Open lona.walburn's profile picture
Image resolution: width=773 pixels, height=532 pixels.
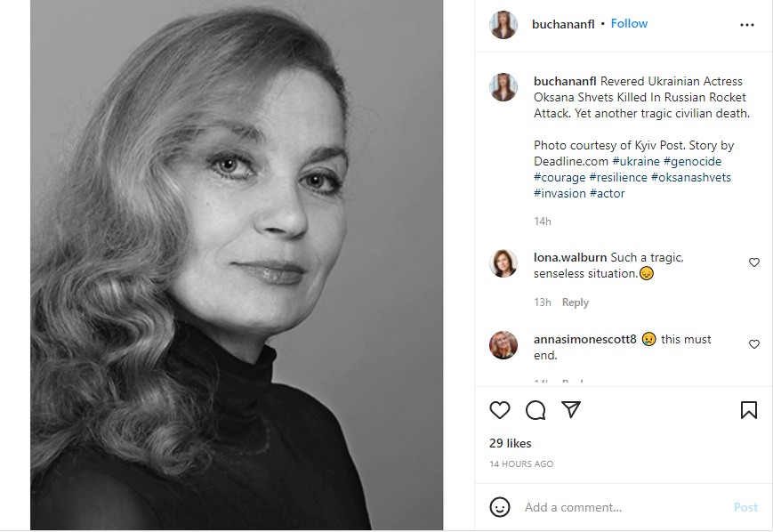coord(503,263)
